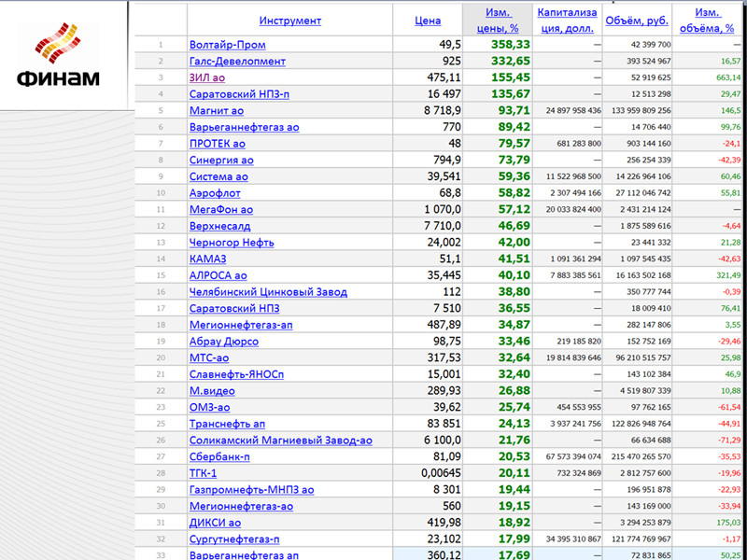Open the Галс-Девелопмент link

click(x=237, y=62)
